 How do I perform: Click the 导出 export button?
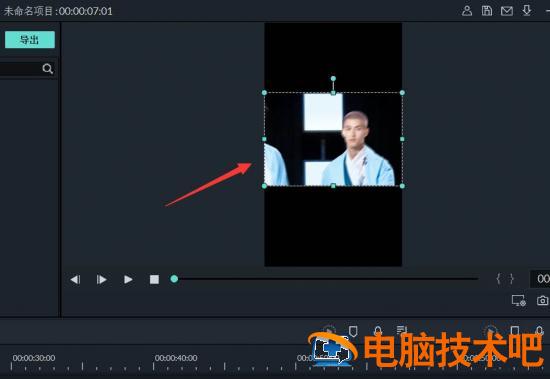coord(30,40)
